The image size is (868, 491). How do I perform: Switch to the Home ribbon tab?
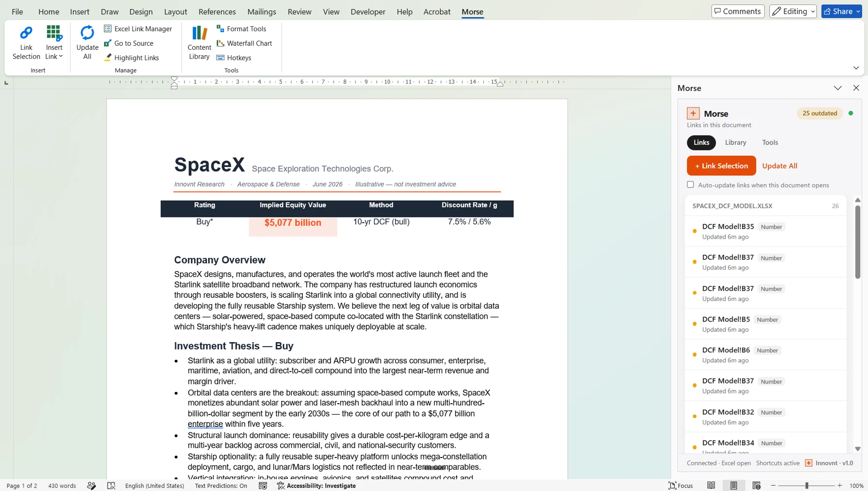[x=49, y=11]
